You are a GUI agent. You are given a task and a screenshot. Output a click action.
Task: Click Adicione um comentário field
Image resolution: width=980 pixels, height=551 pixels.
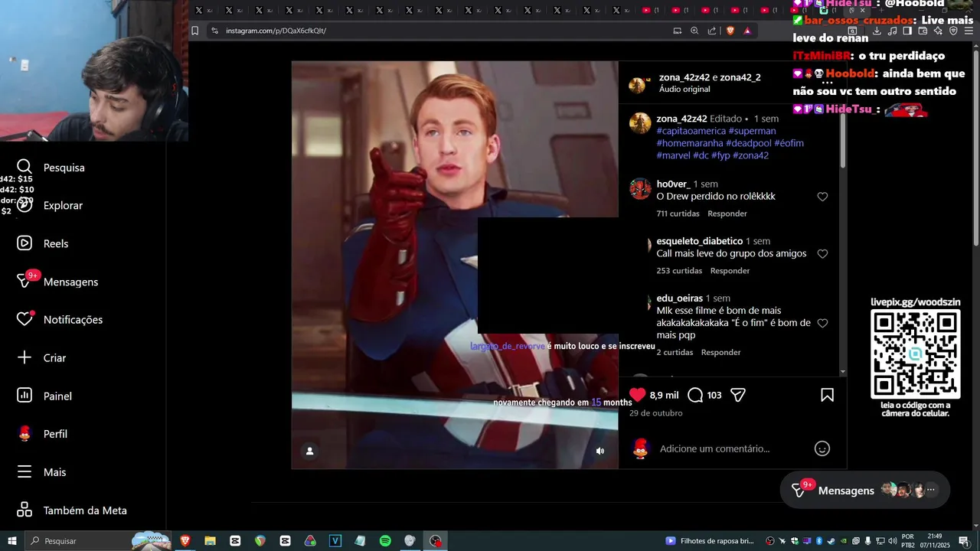(x=714, y=448)
